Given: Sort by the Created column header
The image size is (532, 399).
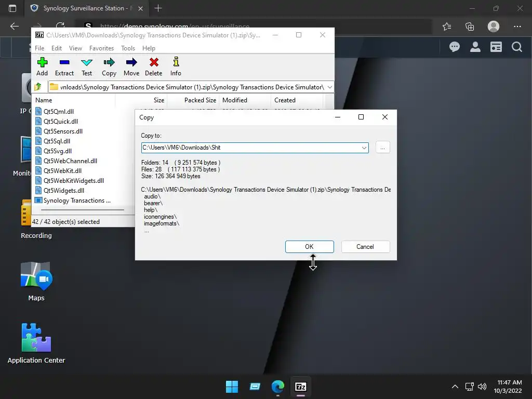Looking at the screenshot, I should click(x=285, y=100).
